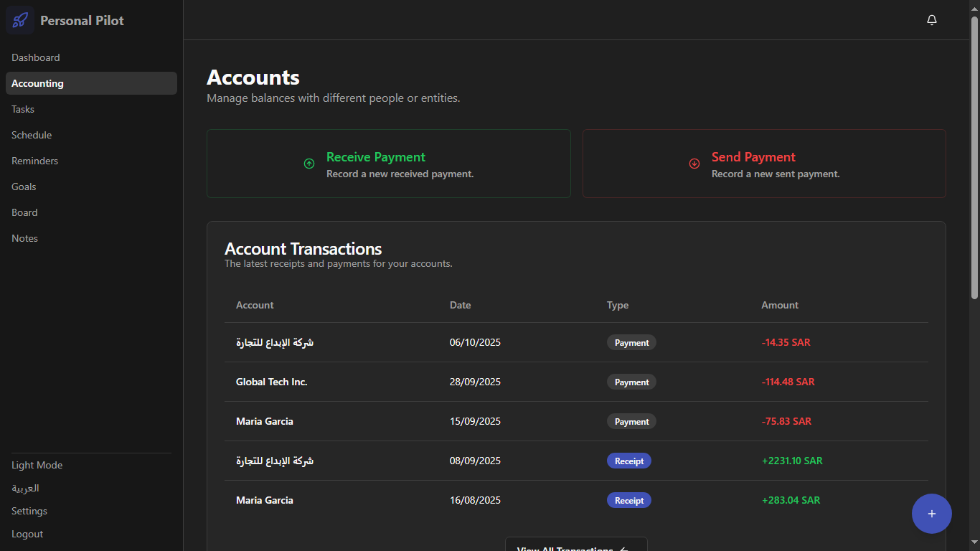Click the Receipt badge for 08/09/2025
Viewport: 980px width, 551px height.
(628, 461)
